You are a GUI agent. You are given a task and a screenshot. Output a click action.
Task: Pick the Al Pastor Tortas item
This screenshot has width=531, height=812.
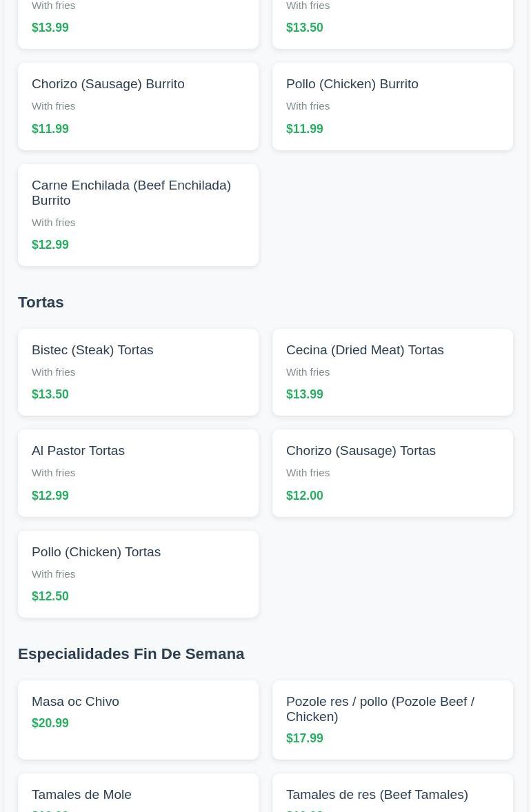138,473
